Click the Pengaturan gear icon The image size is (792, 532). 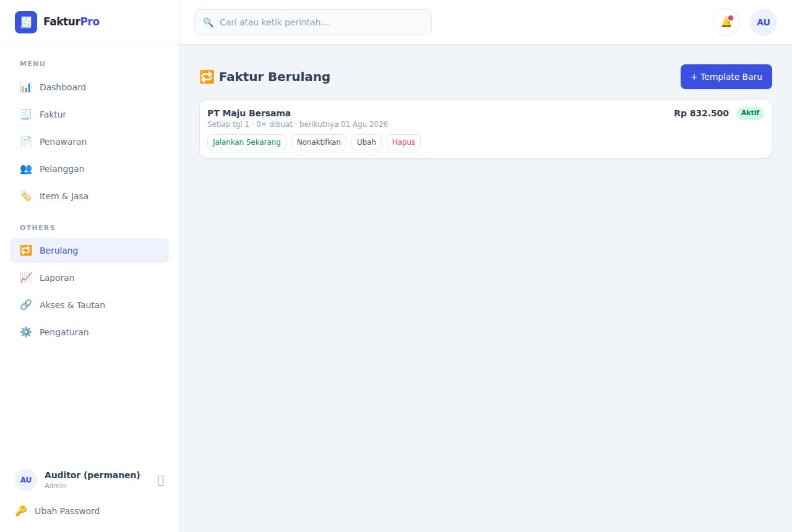(x=26, y=332)
